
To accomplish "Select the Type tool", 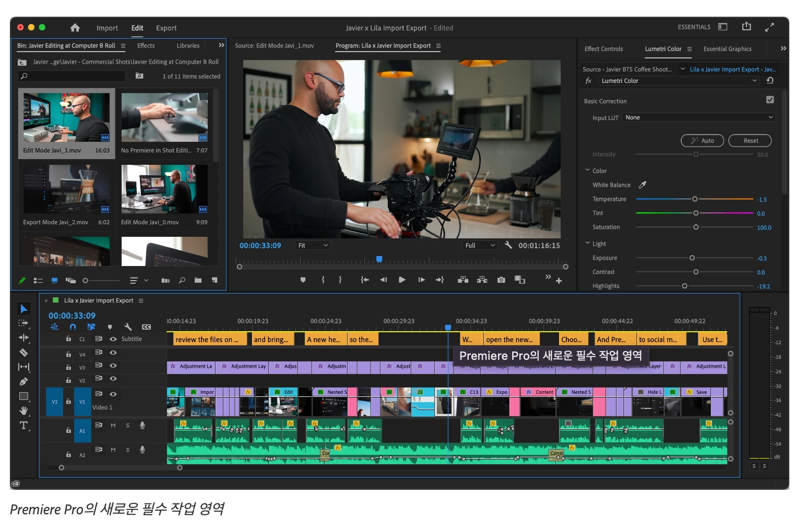I will click(23, 426).
